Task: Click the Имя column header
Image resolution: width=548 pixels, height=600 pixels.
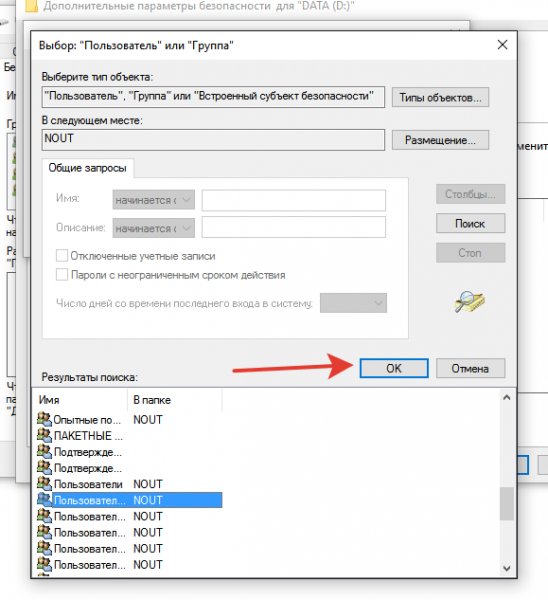Action: coord(80,400)
